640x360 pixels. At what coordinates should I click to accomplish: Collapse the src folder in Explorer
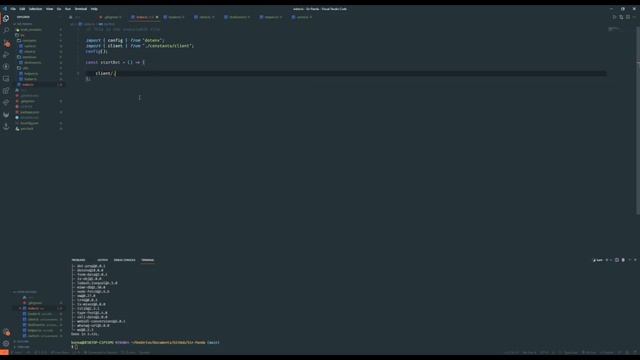tap(22, 35)
